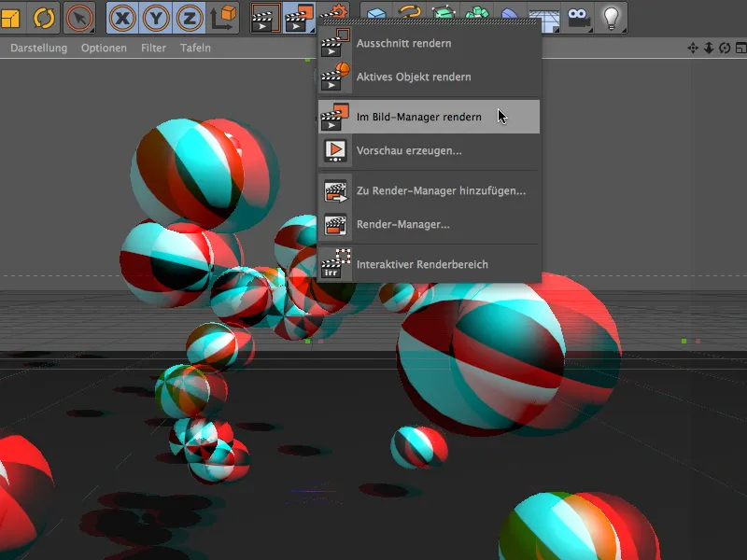The image size is (747, 560).
Task: Select Im Bild-Manager rendern
Action: click(x=429, y=117)
